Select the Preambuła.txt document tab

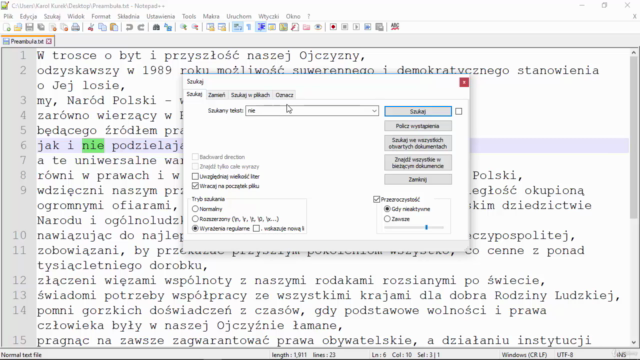(27, 41)
